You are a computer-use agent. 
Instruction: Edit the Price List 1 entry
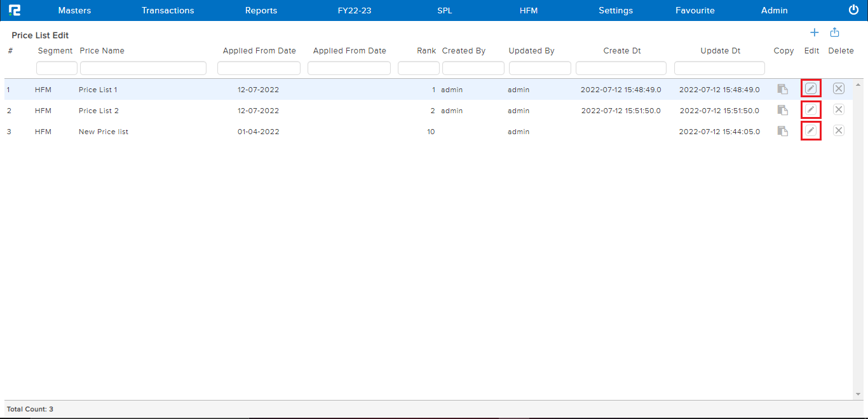[811, 89]
